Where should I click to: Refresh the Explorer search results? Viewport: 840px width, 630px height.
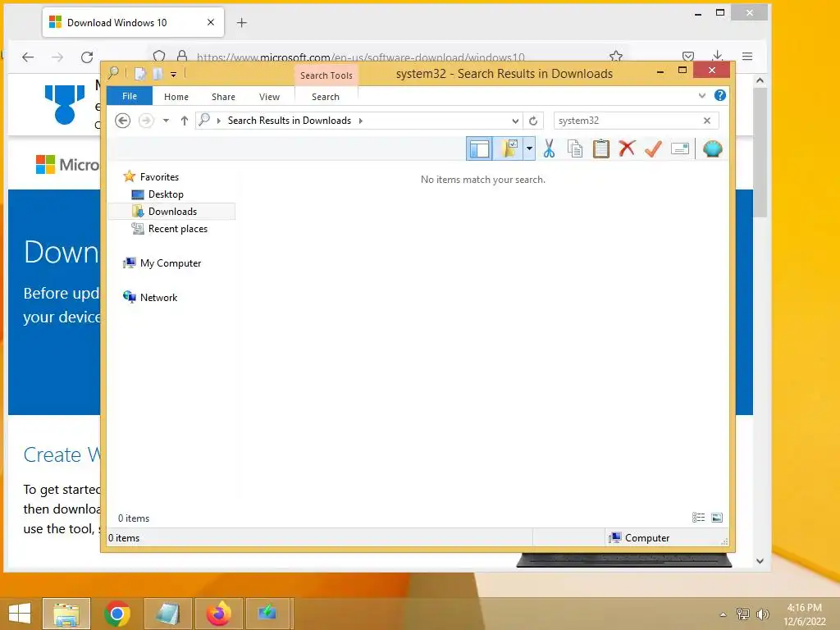coord(533,121)
